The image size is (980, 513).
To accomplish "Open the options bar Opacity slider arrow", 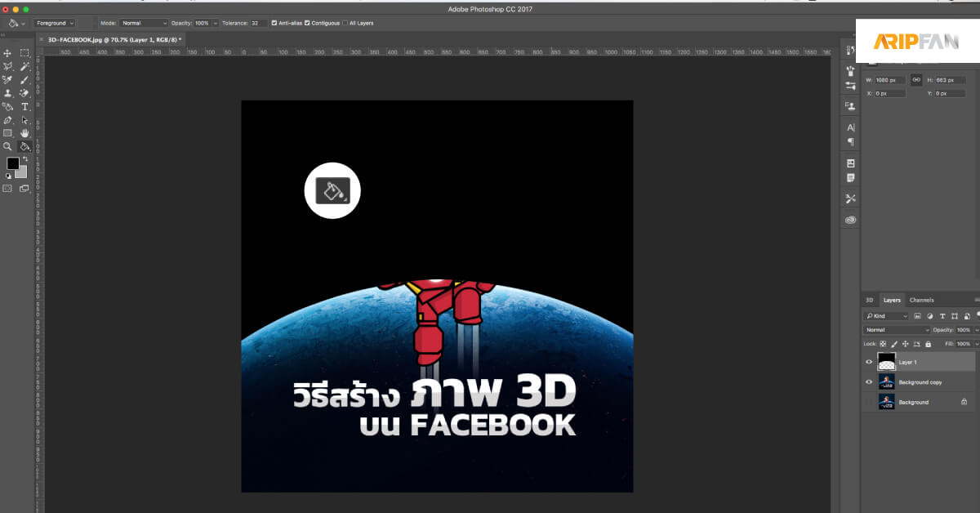I will coord(215,23).
